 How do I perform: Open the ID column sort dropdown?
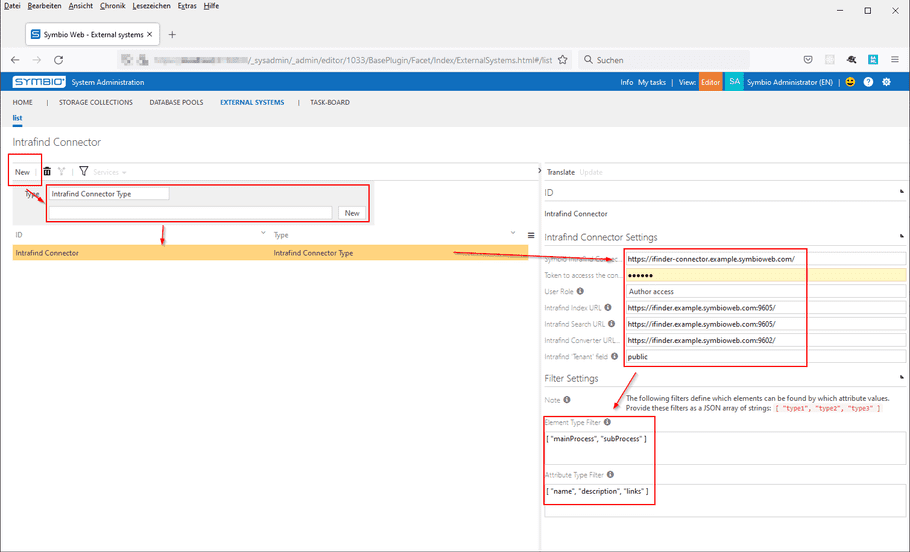click(263, 233)
